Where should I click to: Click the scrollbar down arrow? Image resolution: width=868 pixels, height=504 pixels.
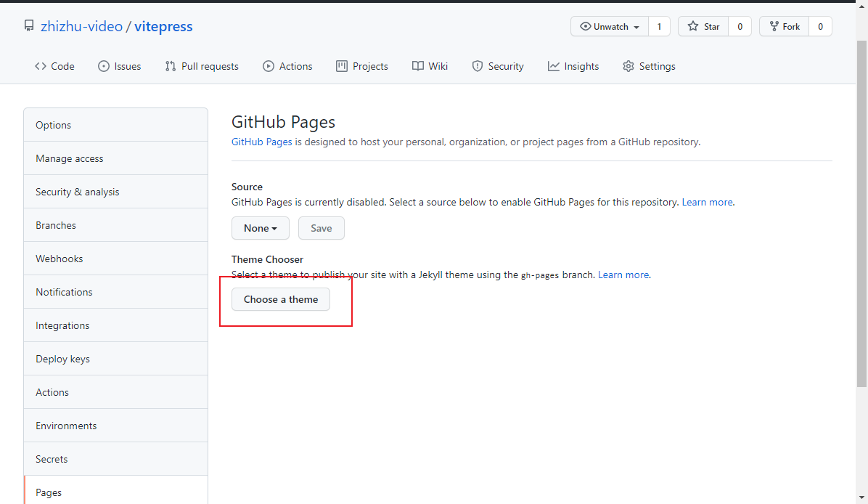point(862,497)
